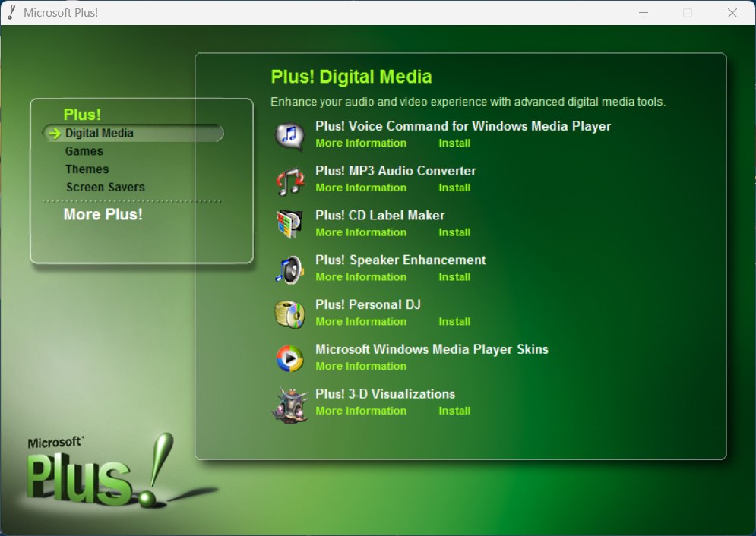Go to the Screen Savers category
This screenshot has height=536, width=756.
pos(105,188)
